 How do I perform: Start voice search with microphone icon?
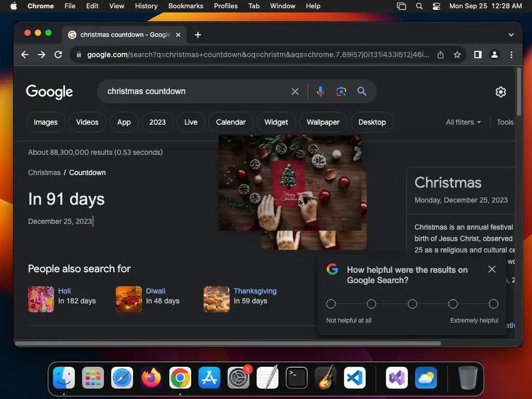coord(320,91)
